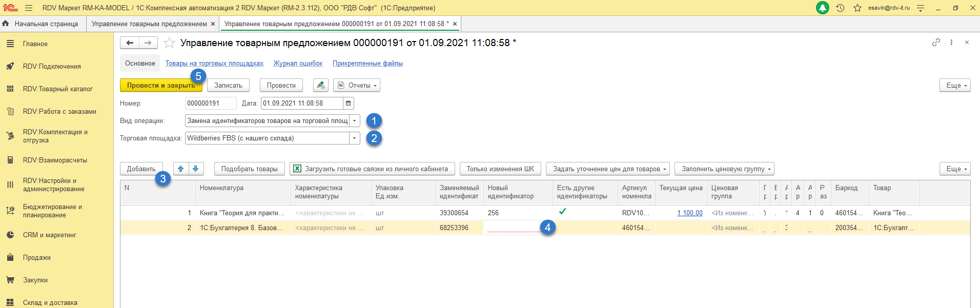Click Только изменения ШК button
980x308 pixels.
click(500, 169)
